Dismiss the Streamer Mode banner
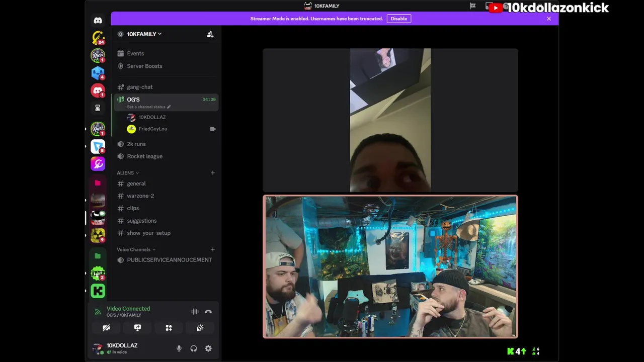This screenshot has width=644, height=362. (549, 19)
